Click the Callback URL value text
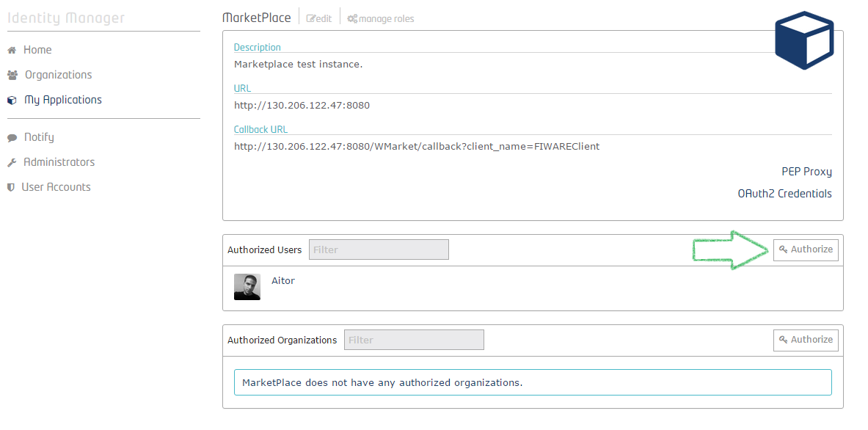868x430 pixels. (417, 147)
